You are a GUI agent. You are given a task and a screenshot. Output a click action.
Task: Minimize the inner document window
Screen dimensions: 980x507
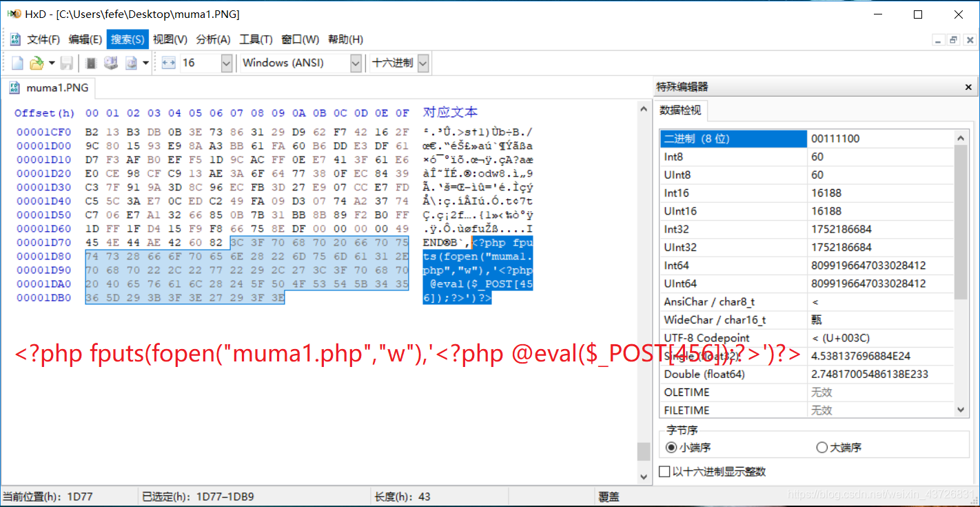(939, 40)
